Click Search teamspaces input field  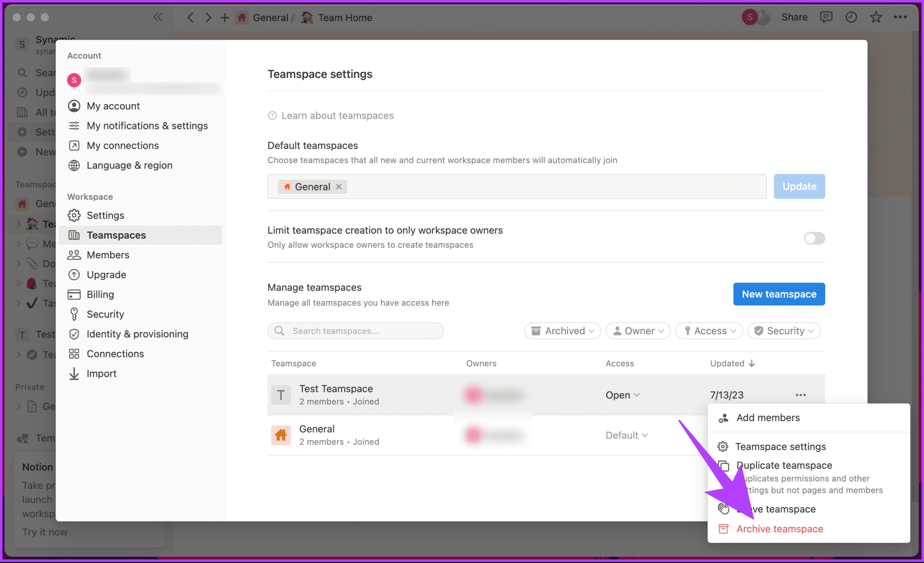[356, 330]
